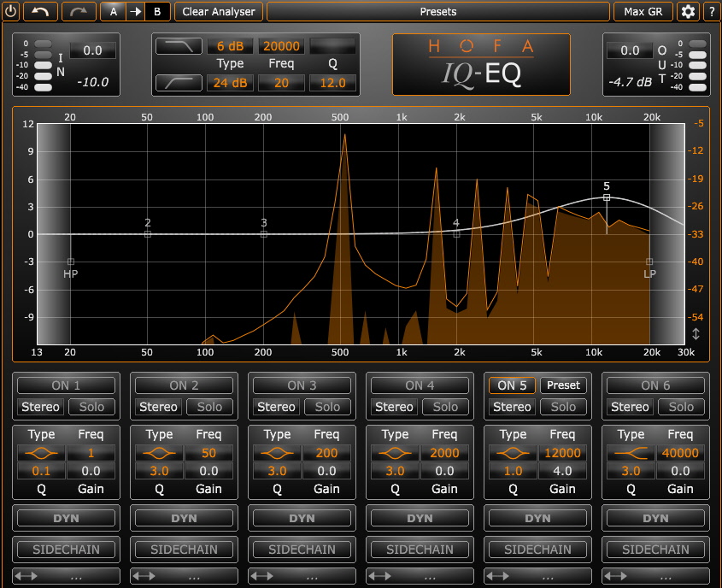
Task: Copy A to B with arrow icon
Action: (135, 11)
